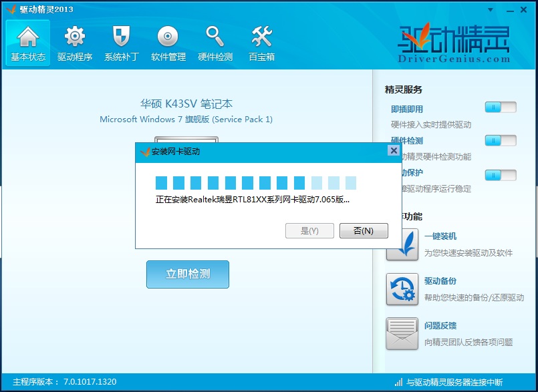Click 向精灵团队反馈各项问题 description
This screenshot has height=392, width=538.
(x=468, y=342)
